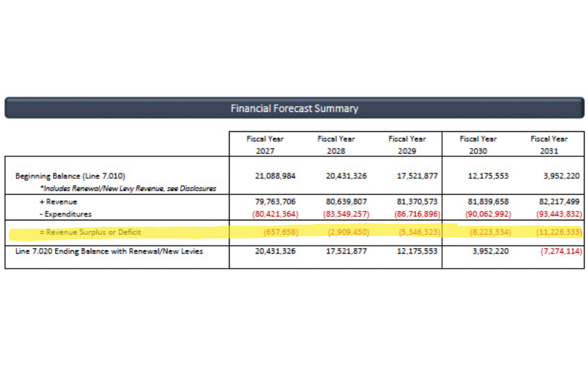This screenshot has width=588, height=380.
Task: Select revenue value 79,763,706
Action: (x=275, y=202)
